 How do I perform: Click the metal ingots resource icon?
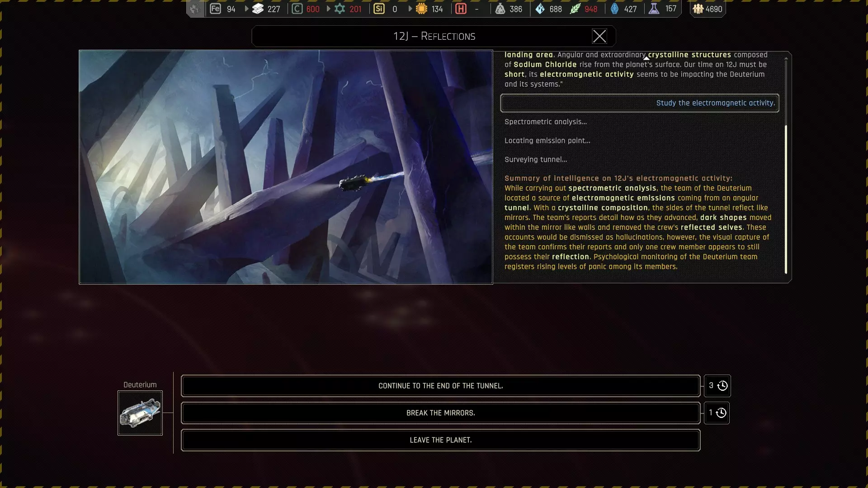(x=258, y=9)
